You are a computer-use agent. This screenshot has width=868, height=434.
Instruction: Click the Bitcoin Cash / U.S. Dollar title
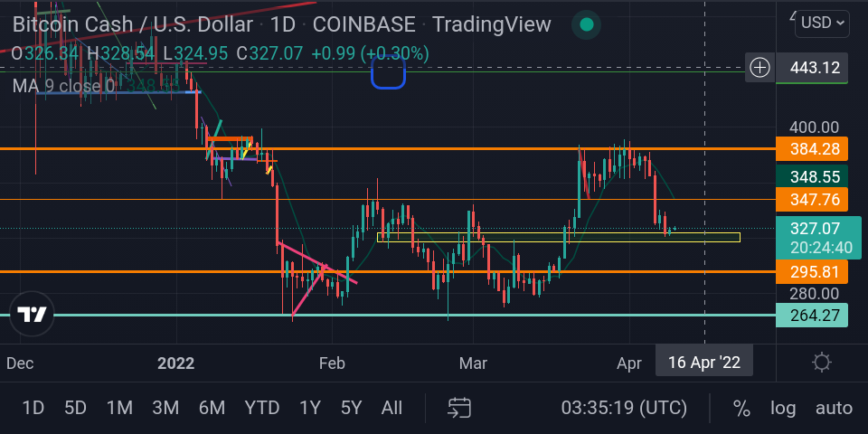[132, 24]
